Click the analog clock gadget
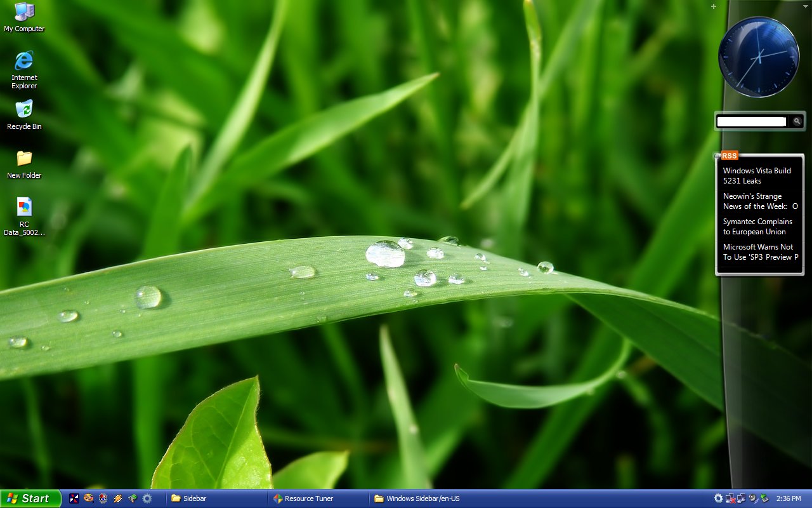This screenshot has height=508, width=812. point(759,57)
